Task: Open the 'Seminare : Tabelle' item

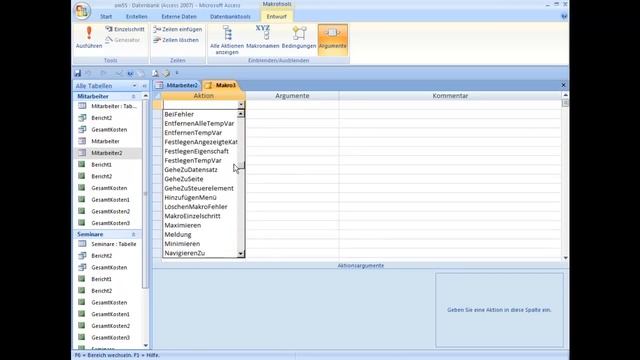Action: tap(107, 244)
